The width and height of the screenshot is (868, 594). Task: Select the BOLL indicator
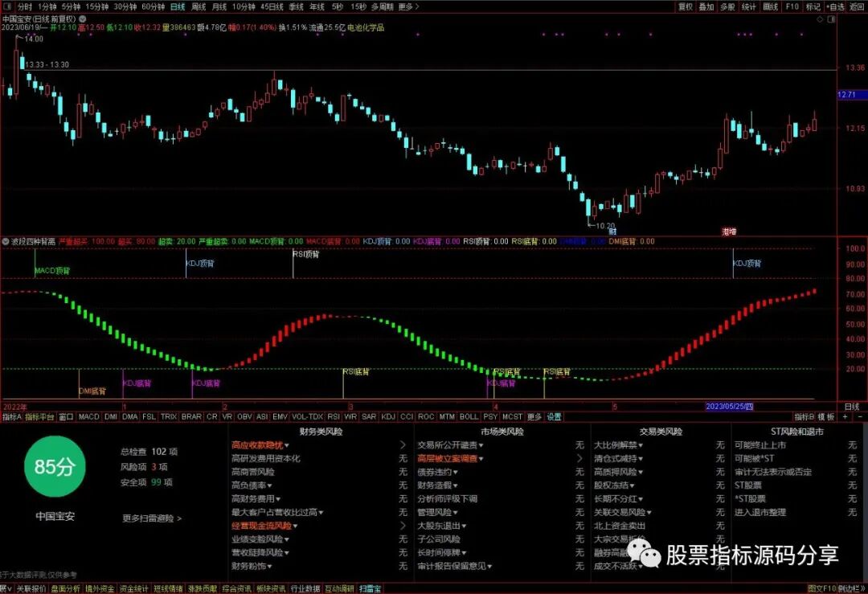tap(469, 417)
